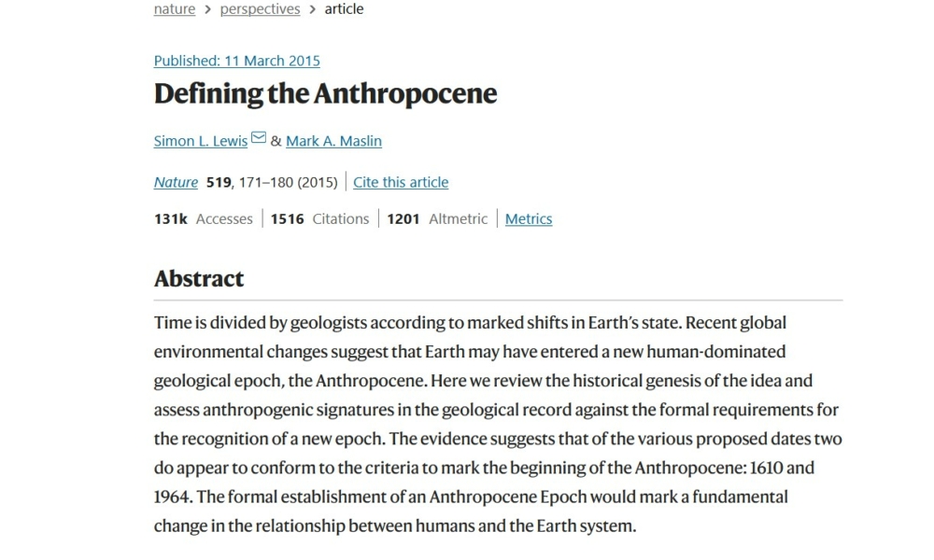Click the volume number 519
This screenshot has height=560, width=934.
point(219,182)
